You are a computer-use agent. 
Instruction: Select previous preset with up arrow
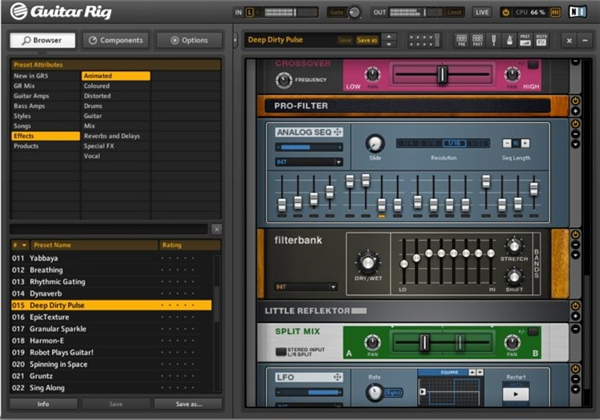(x=389, y=37)
